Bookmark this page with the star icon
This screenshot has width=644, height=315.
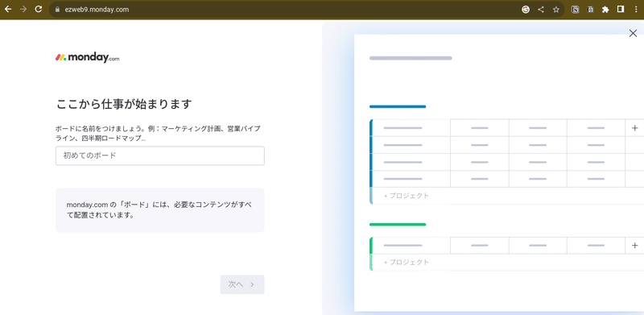pos(556,10)
